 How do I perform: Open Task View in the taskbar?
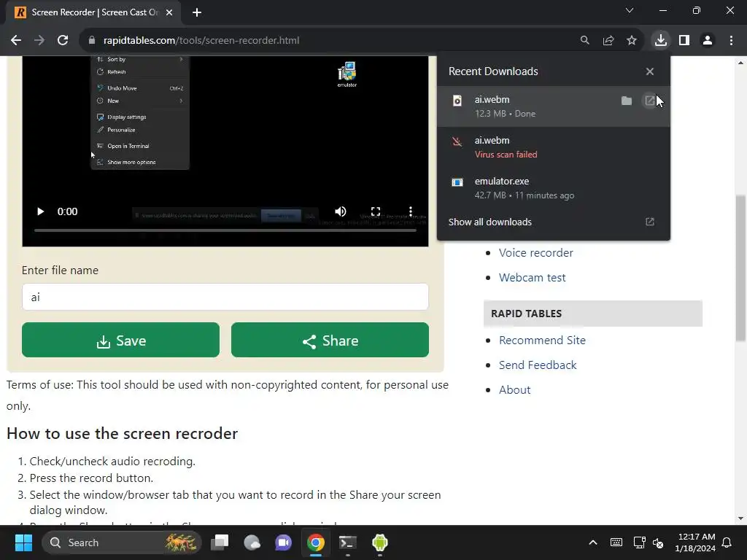point(220,542)
